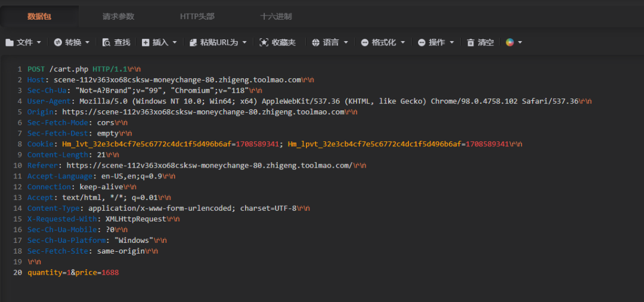Click the 格式化 icon
Image resolution: width=644 pixels, height=302 pixels.
click(365, 42)
